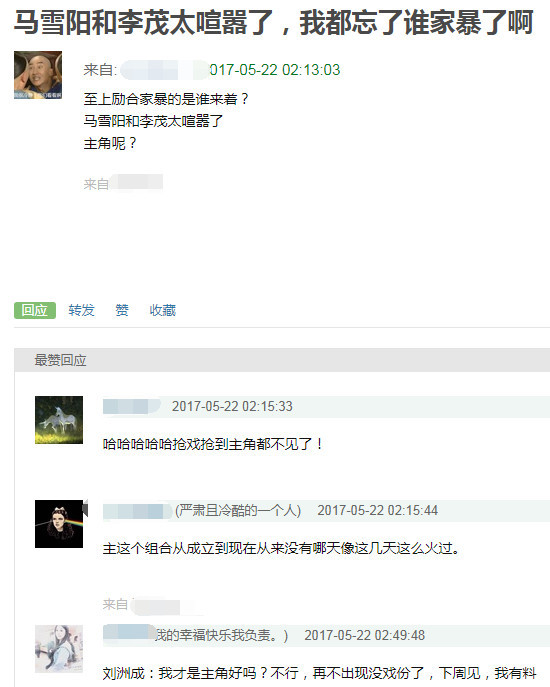Image resolution: width=550 pixels, height=687 pixels.
Task: Click the post timestamp 02:13:03
Action: pos(275,70)
